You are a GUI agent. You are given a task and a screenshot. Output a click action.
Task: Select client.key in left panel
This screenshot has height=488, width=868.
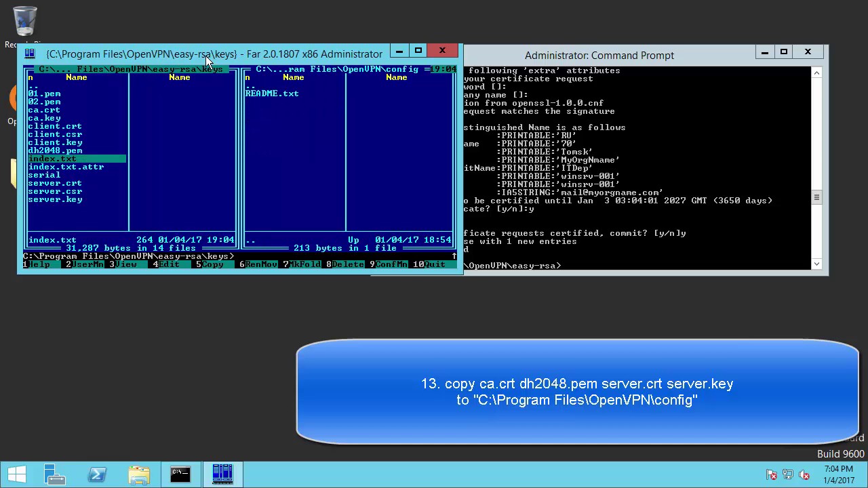(55, 142)
